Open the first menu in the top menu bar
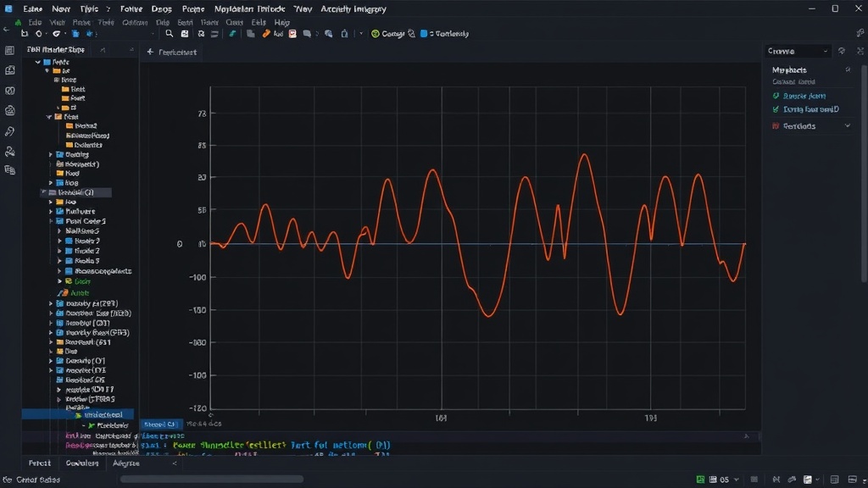 tap(33, 8)
